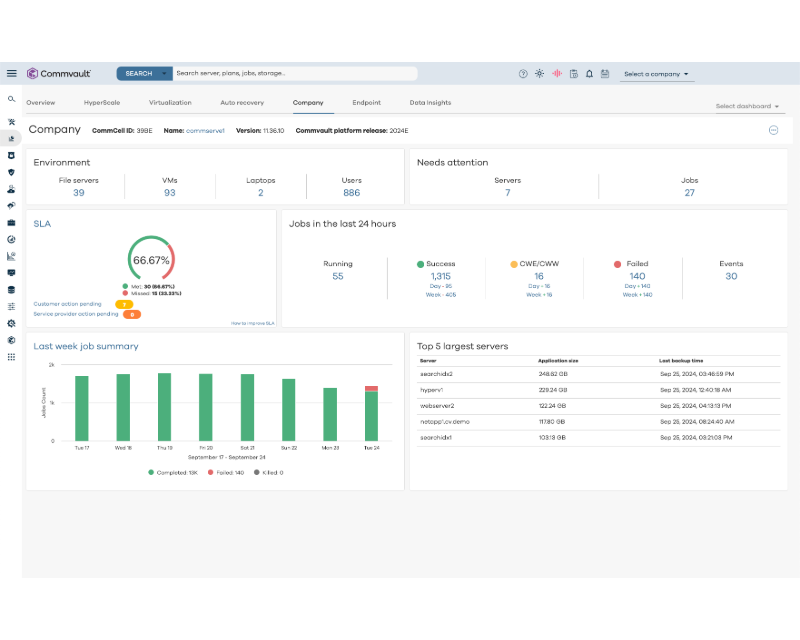Screen dimensions: 800x640
Task: Click the magnifier icon in left sidebar
Action: pyautogui.click(x=11, y=99)
